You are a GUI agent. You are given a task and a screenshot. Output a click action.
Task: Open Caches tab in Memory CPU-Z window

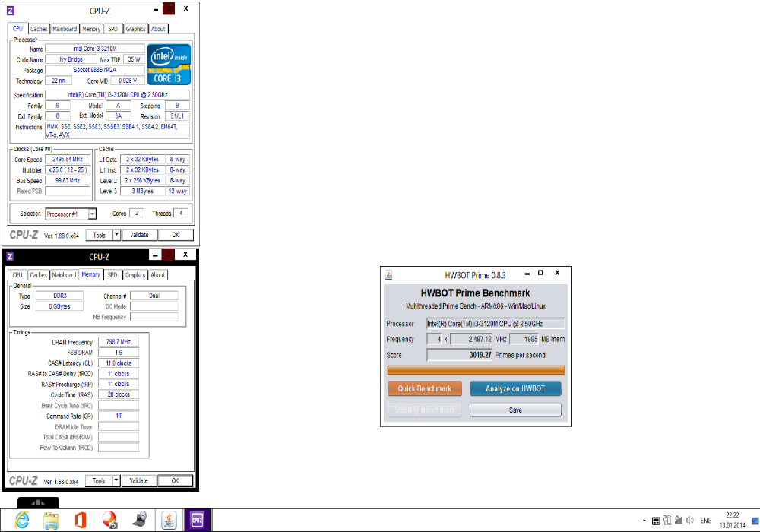tap(38, 274)
